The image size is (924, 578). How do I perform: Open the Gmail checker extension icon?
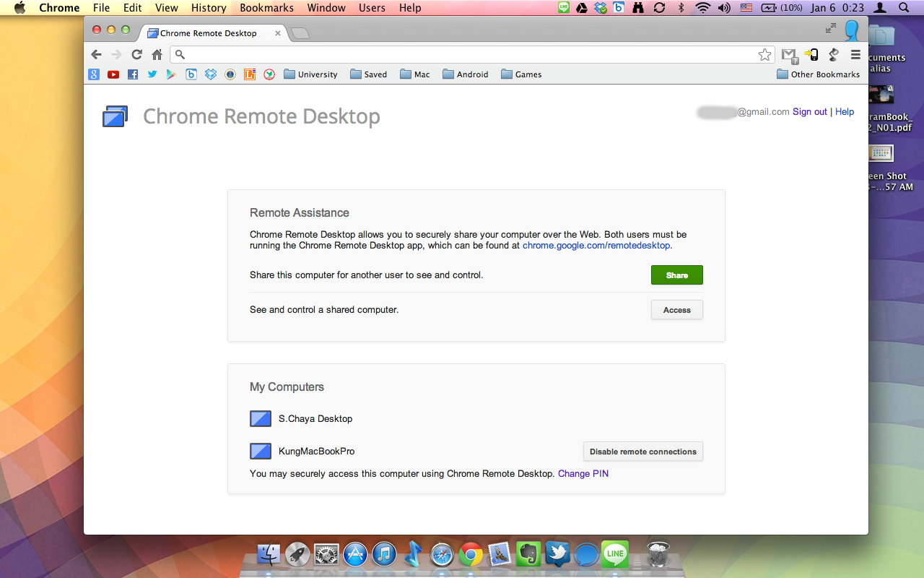[789, 55]
